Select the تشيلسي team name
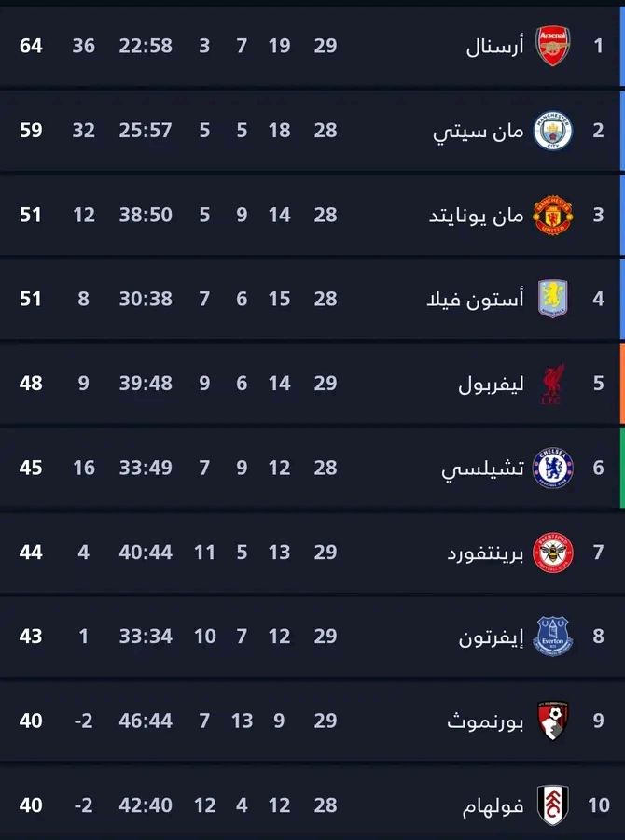 [x=480, y=469]
